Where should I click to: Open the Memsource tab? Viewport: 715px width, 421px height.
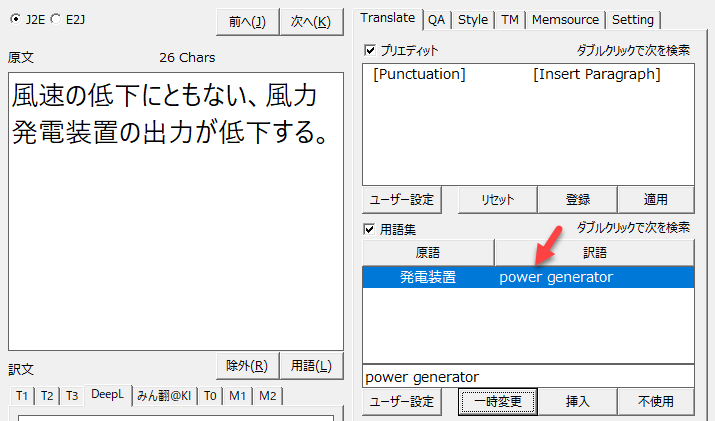[x=565, y=19]
